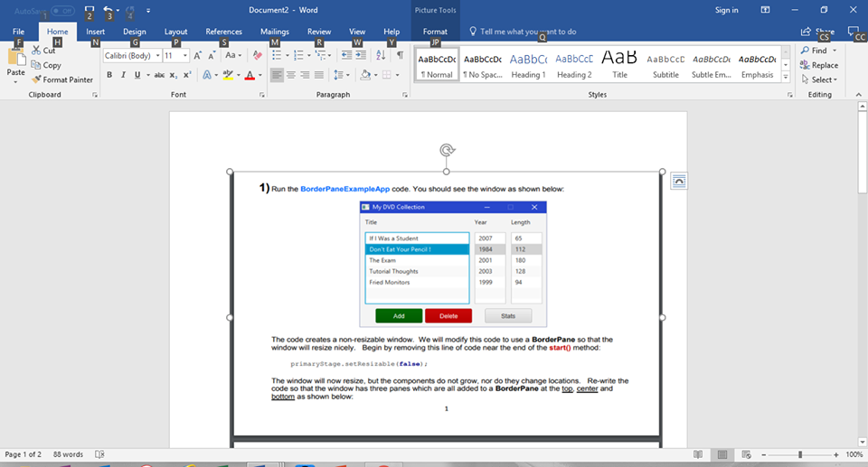
Task: Apply subscript formatting
Action: [x=174, y=75]
